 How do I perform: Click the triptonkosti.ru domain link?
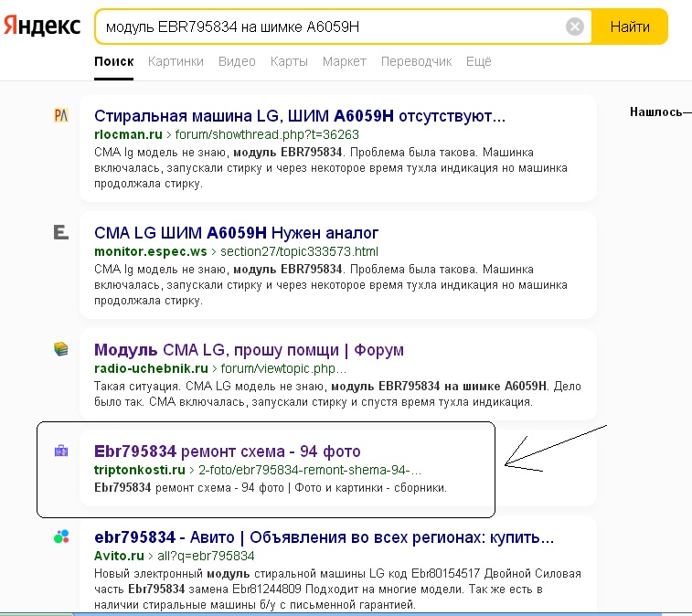(x=140, y=470)
